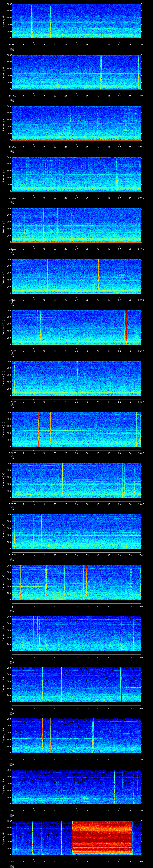Click the '32:00' end time label

tap(141, 810)
